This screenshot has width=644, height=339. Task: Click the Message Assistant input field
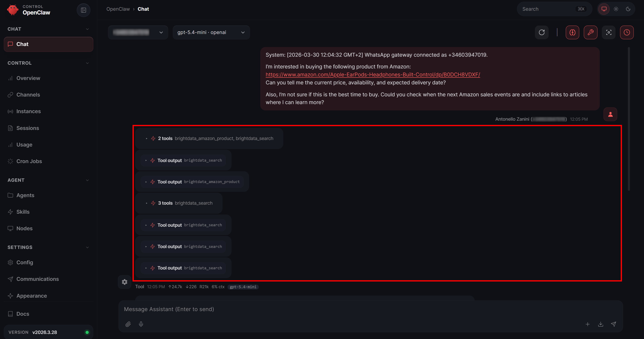(x=350, y=309)
